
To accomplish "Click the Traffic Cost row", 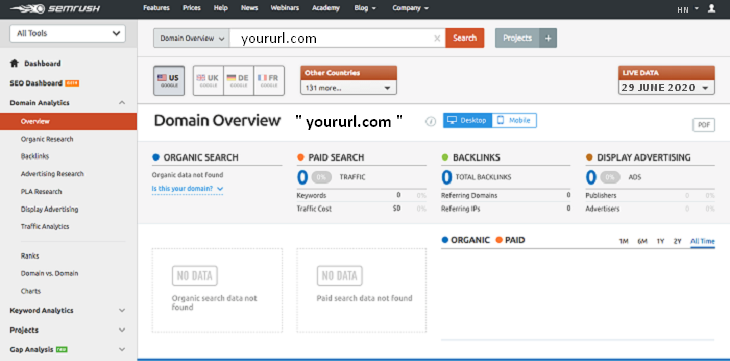I will click(361, 209).
